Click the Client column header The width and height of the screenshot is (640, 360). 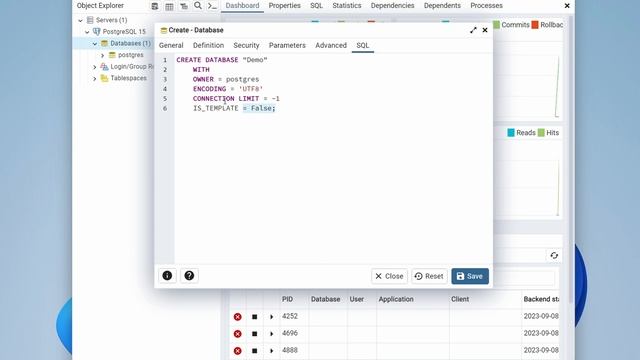(460, 299)
